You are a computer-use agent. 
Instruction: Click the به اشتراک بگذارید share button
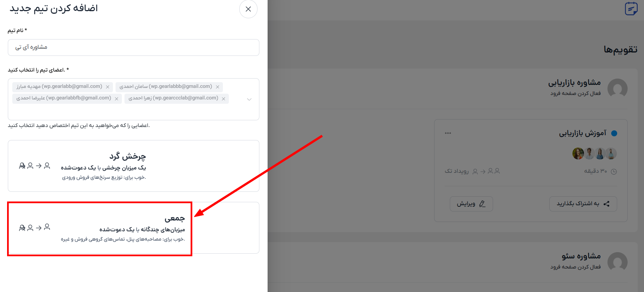583,204
